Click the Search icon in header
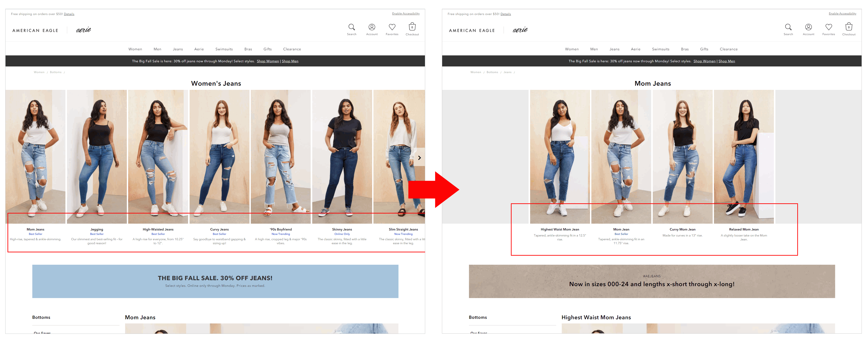The height and width of the screenshot is (340, 868). click(x=352, y=27)
